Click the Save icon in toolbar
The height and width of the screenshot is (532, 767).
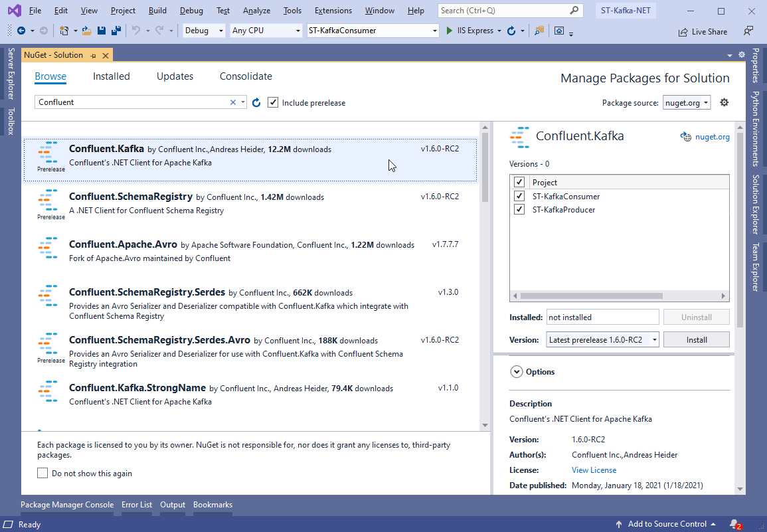(x=101, y=31)
